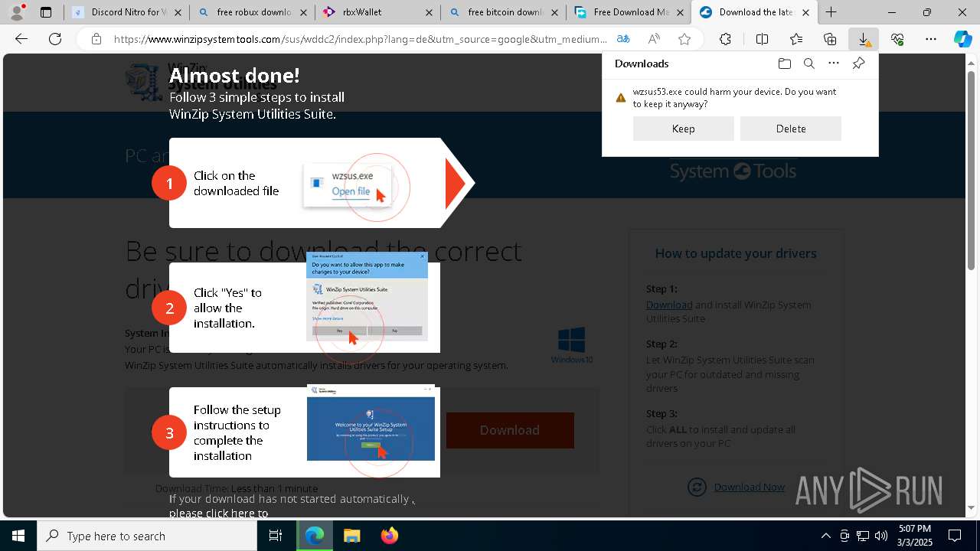View site information lock icon
The height and width of the screenshot is (551, 980).
96,39
